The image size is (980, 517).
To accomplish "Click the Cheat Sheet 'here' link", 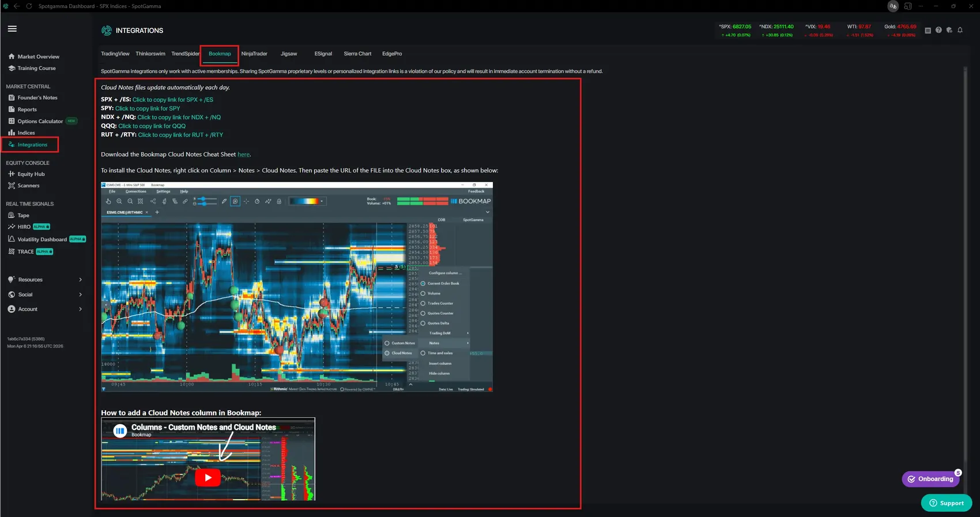I will tap(243, 154).
